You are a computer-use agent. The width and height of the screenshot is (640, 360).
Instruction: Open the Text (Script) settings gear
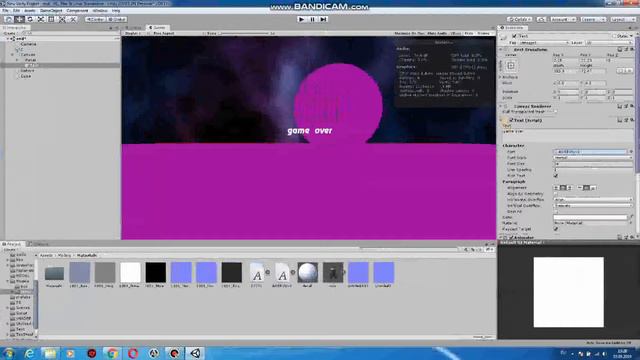tap(632, 120)
